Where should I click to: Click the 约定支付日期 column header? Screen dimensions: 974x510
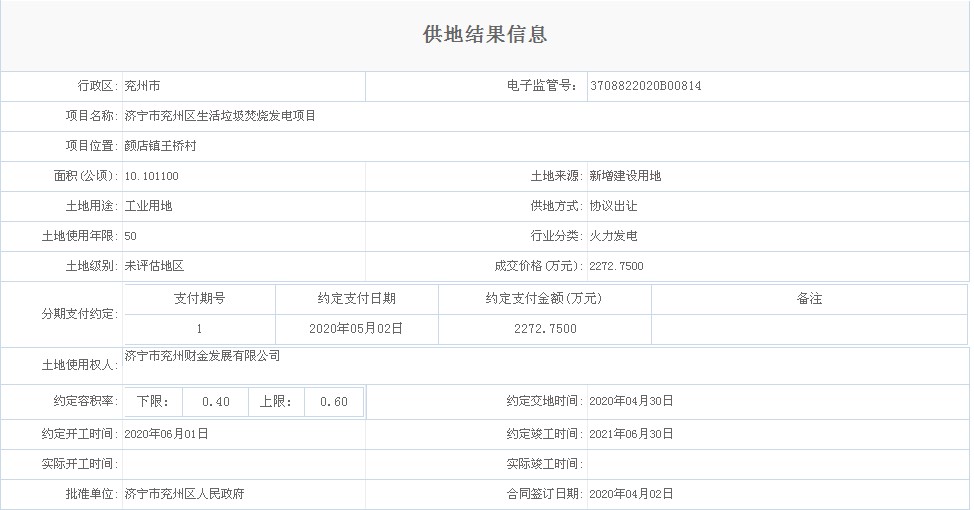click(x=356, y=299)
